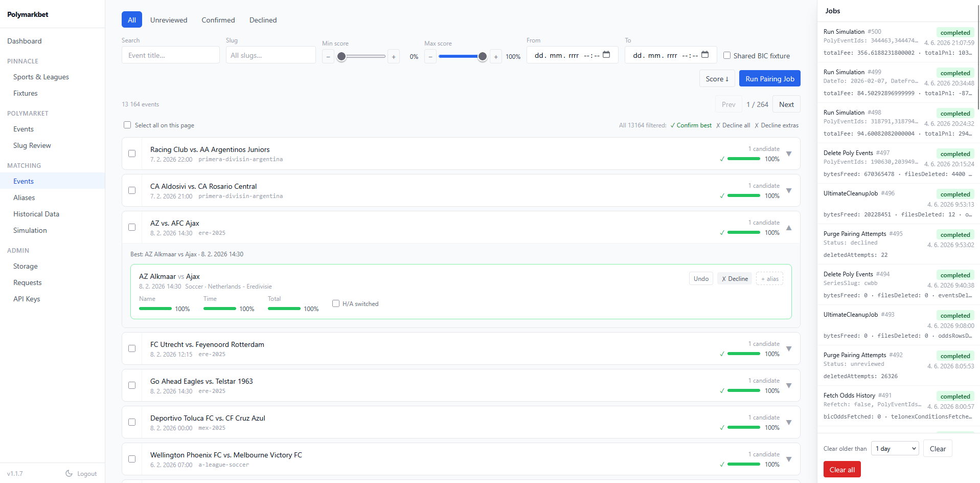This screenshot has height=483, width=980.
Task: Expand Deportivo Toluca FC vs. CF Cruz Azul row
Action: point(789,423)
